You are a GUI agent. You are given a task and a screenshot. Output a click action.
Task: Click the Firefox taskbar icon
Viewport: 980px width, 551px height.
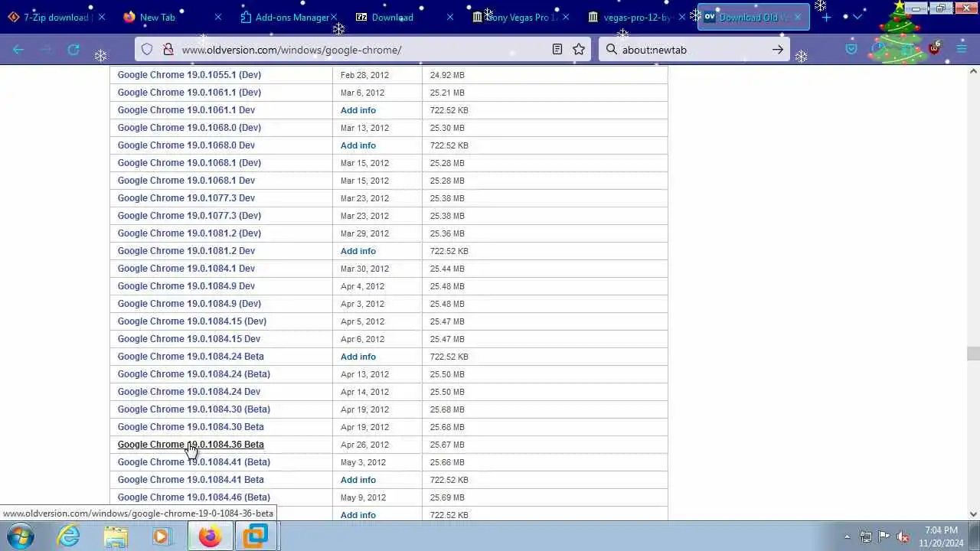click(210, 536)
